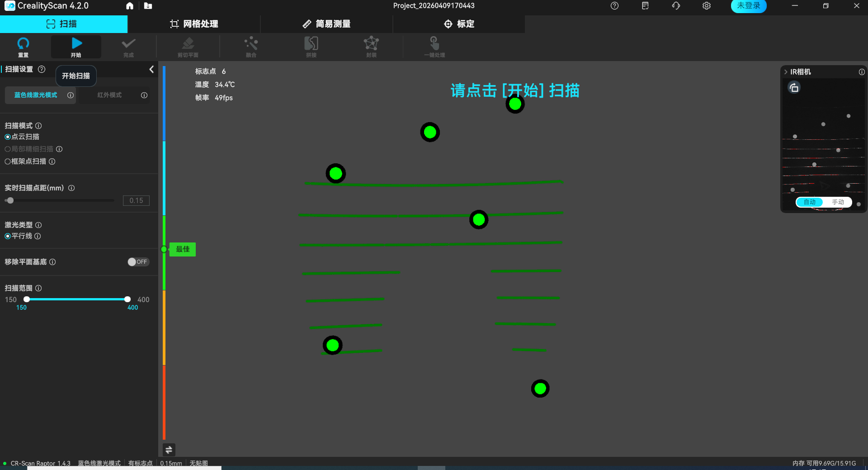Select the 融合 (fusion) tool
This screenshot has width=868, height=470.
click(251, 47)
